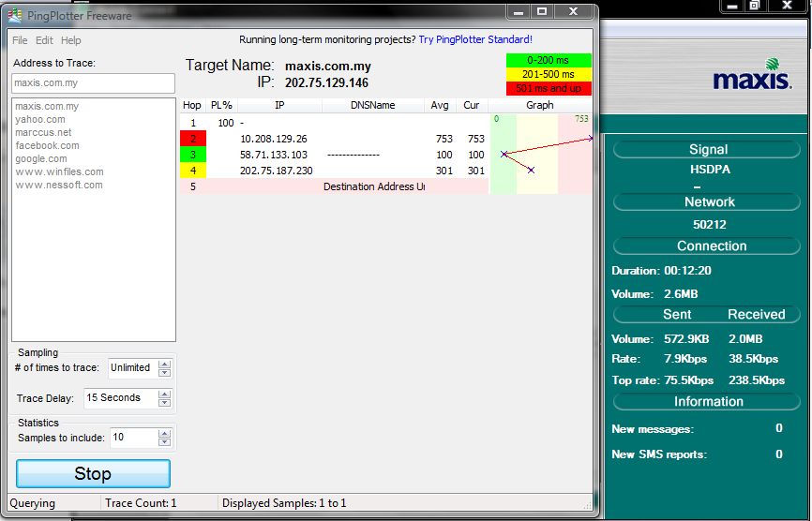Click the latency point at hop 3 in graph
The image size is (812, 521).
pyautogui.click(x=504, y=155)
